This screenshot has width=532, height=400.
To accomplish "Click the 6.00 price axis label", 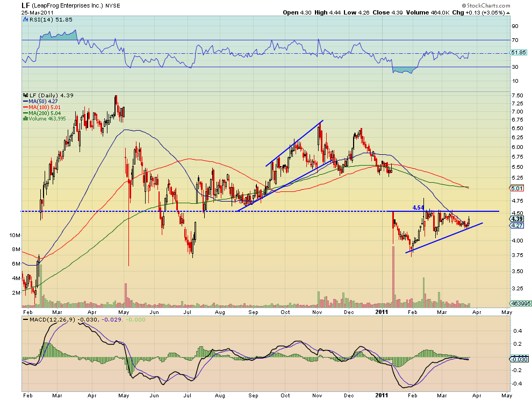I will [x=517, y=147].
